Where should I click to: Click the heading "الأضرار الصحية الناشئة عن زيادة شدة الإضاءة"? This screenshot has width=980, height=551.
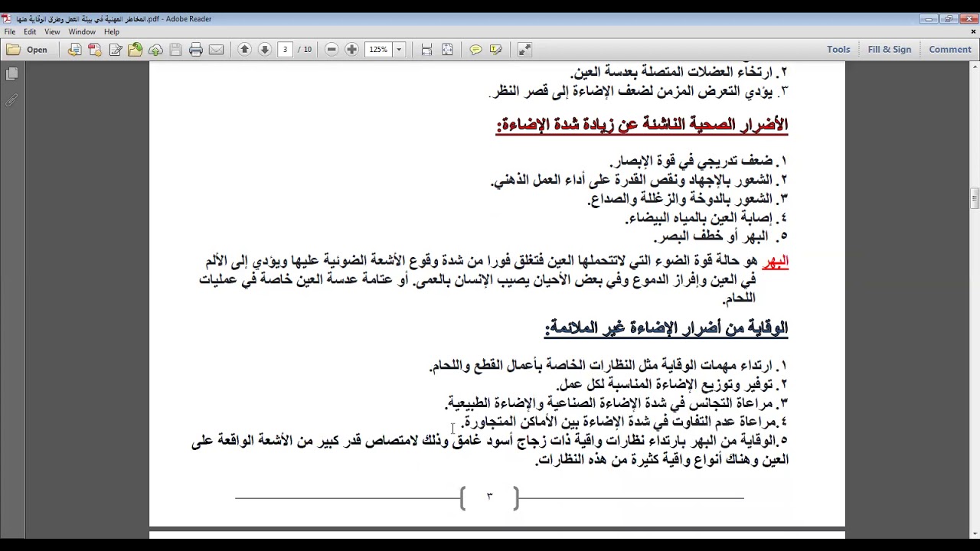[x=642, y=125]
